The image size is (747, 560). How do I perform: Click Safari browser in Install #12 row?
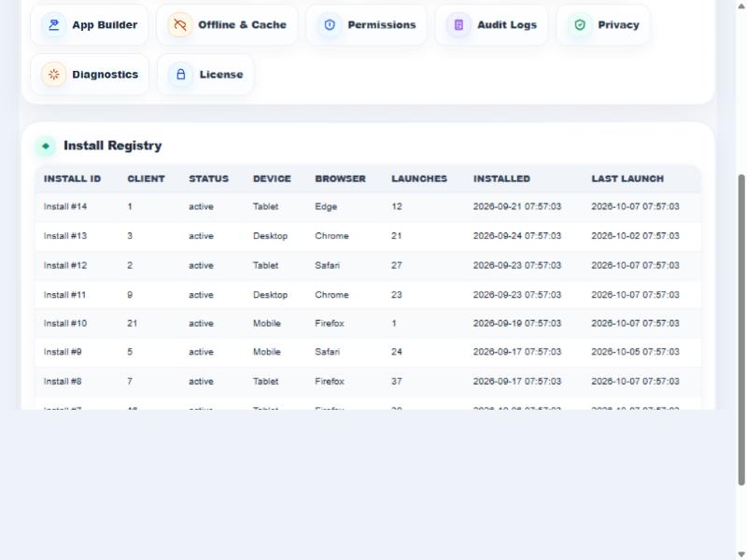coord(328,265)
